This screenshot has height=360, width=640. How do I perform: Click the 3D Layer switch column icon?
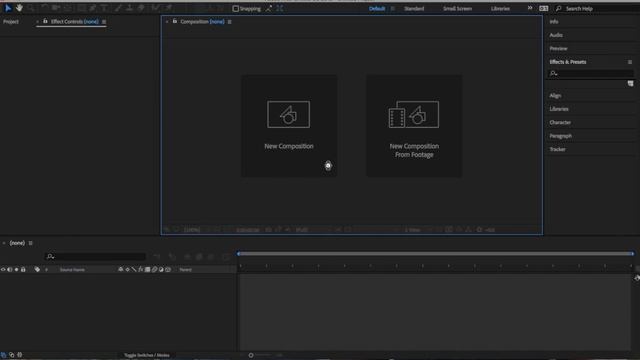click(x=168, y=269)
